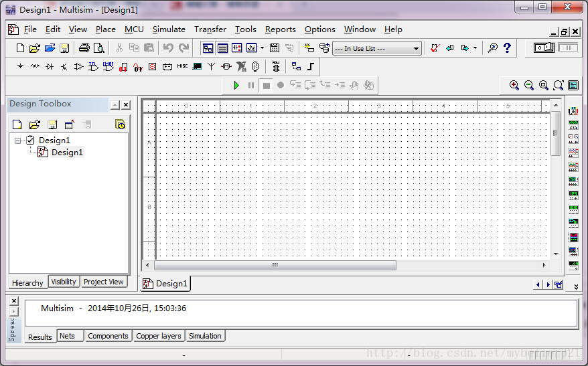This screenshot has width=588, height=366.
Task: Toggle Design1 checkbox in hierarchy tree
Action: pos(30,140)
